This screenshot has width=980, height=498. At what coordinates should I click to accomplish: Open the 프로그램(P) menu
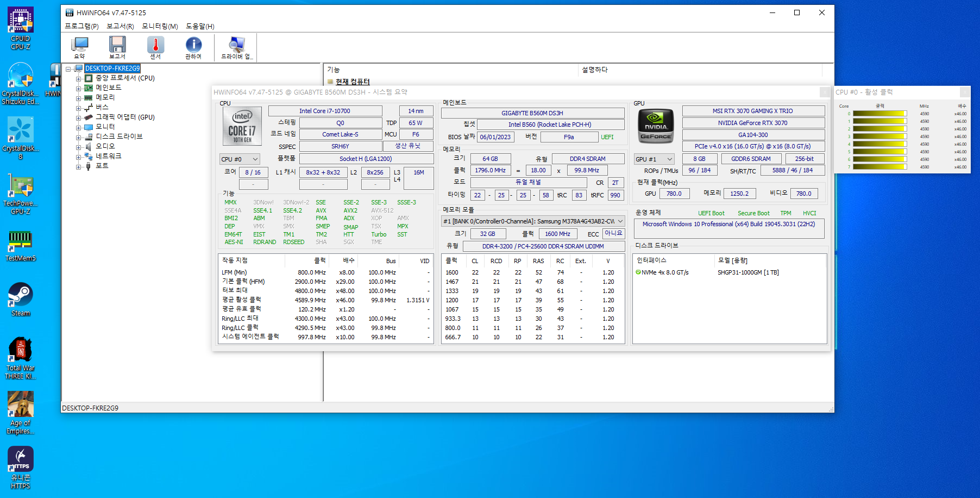click(x=82, y=26)
